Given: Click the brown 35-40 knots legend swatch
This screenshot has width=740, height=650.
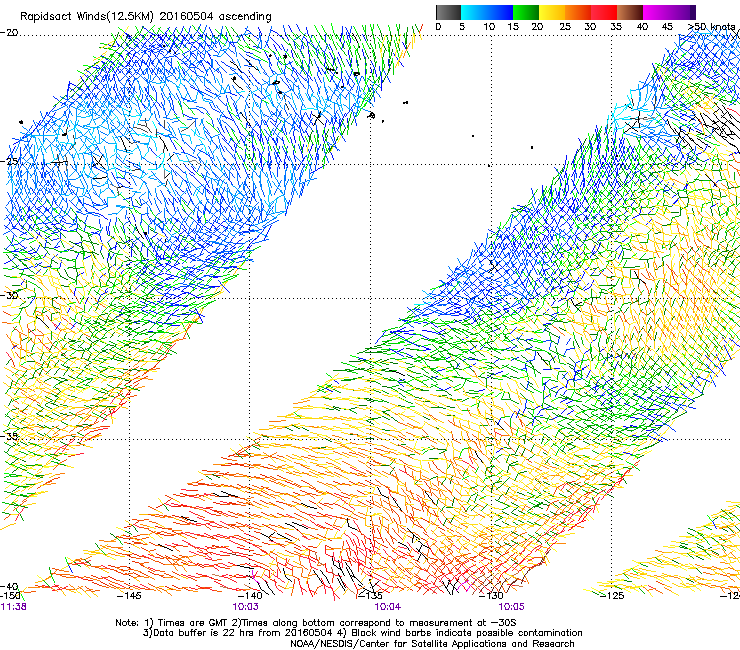Looking at the screenshot, I should click(630, 12).
